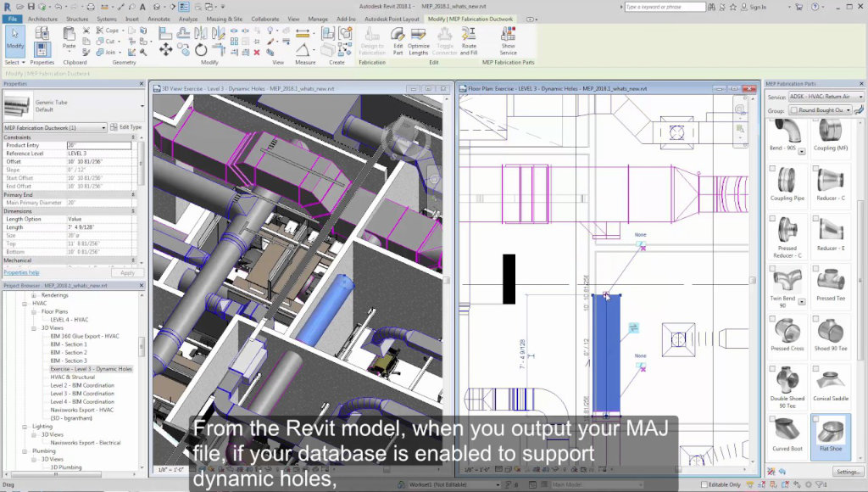The width and height of the screenshot is (868, 492).
Task: Click the floor plan view vertical scrollbar
Action: pos(753,280)
